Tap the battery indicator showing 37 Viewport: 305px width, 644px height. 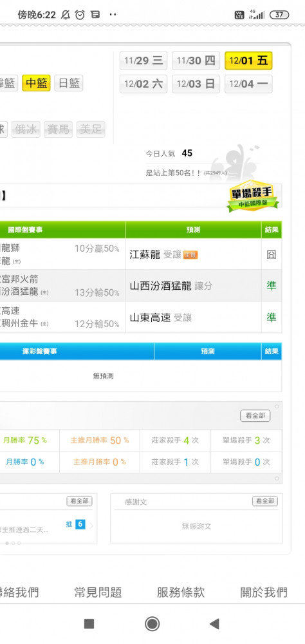point(279,15)
